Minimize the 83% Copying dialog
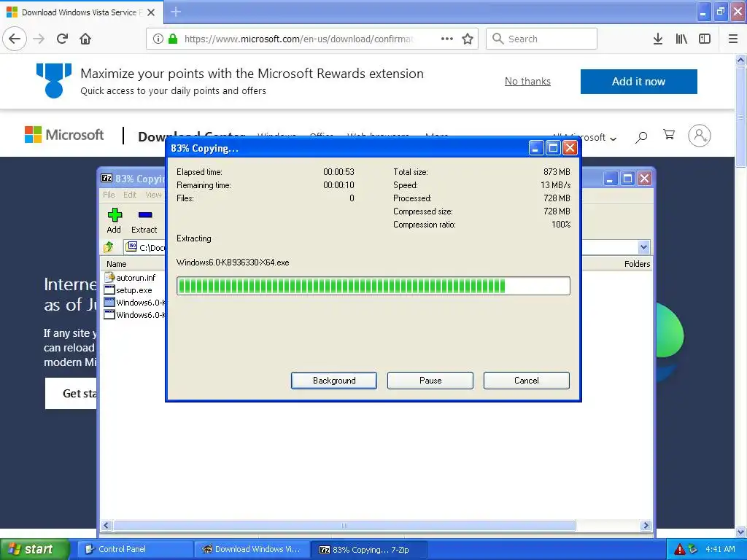Image resolution: width=747 pixels, height=560 pixels. (536, 148)
